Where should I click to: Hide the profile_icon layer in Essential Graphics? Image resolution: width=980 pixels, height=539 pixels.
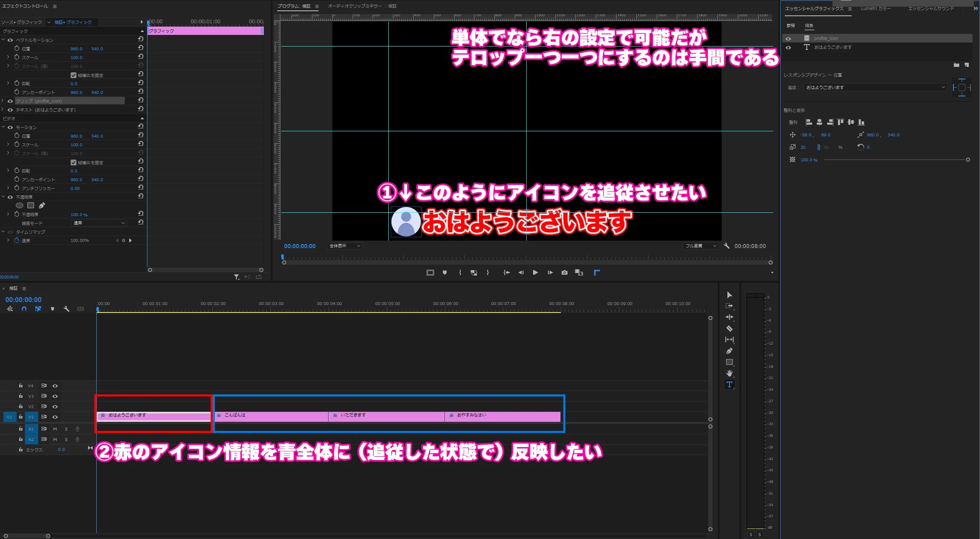click(x=788, y=39)
